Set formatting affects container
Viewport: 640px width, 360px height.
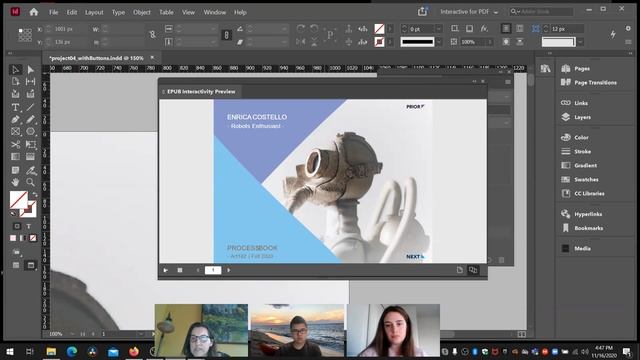[17, 226]
